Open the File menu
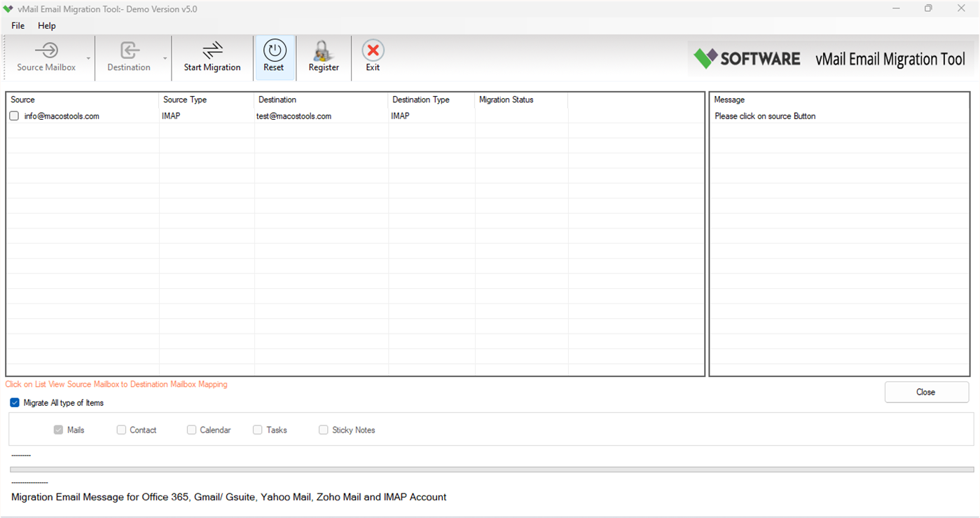Image resolution: width=980 pixels, height=518 pixels. [17, 25]
